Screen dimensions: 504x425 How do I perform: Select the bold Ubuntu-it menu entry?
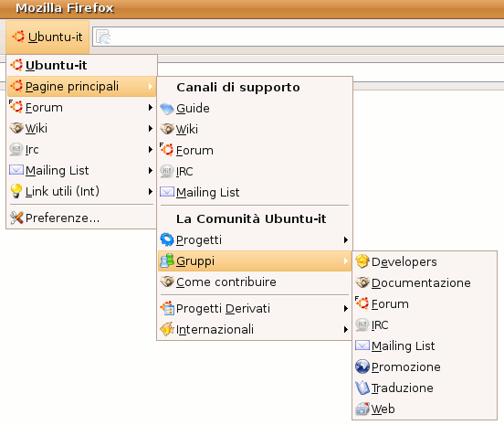pyautogui.click(x=82, y=65)
